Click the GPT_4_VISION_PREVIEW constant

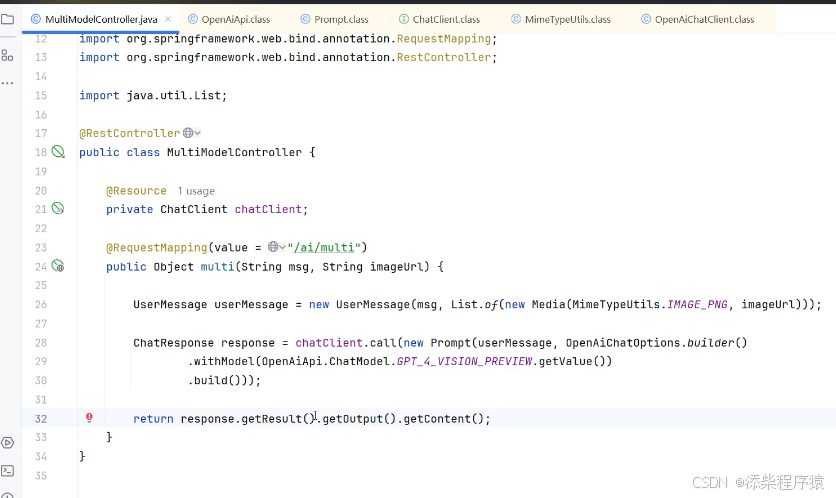(464, 362)
